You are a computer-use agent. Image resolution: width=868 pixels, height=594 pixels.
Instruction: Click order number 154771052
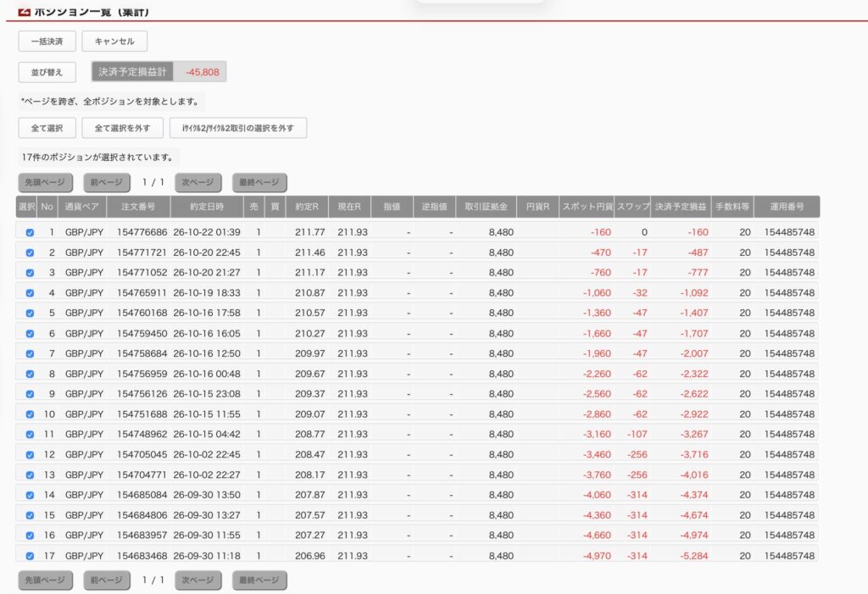point(142,273)
